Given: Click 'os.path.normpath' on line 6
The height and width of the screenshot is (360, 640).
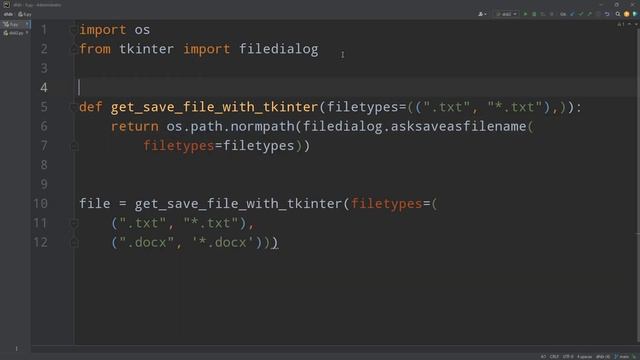Looking at the screenshot, I should 231,127.
